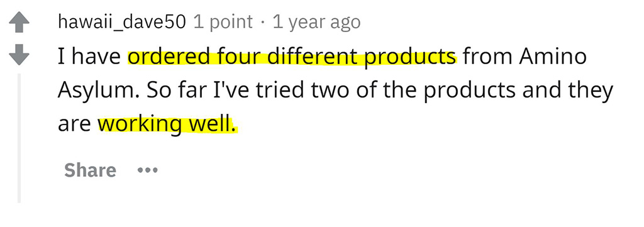
Task: Click the word 'from' before Amino
Action: point(488,57)
